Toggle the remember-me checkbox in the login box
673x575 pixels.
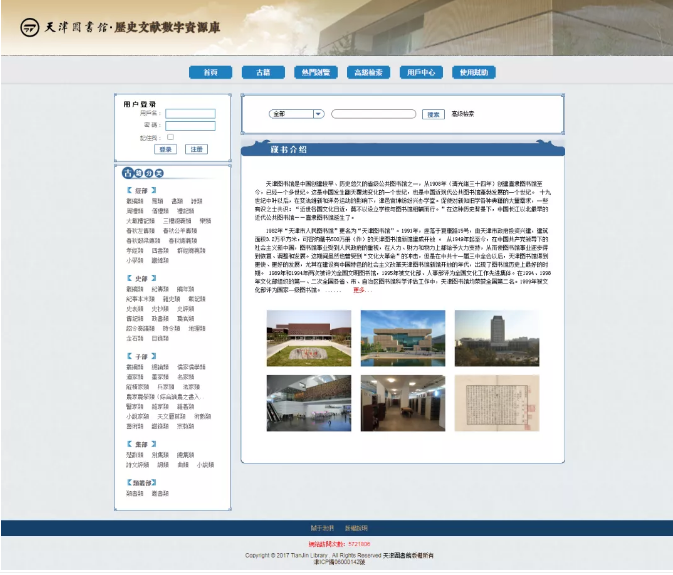click(x=170, y=137)
